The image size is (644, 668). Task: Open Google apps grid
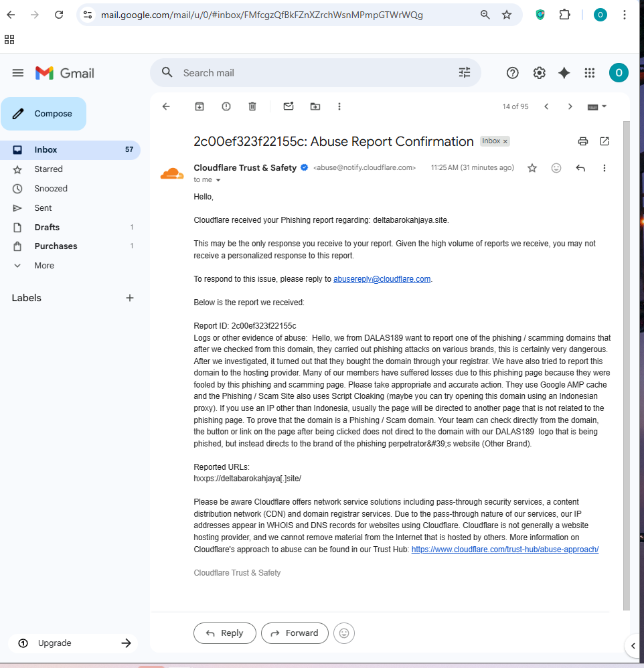(x=590, y=73)
